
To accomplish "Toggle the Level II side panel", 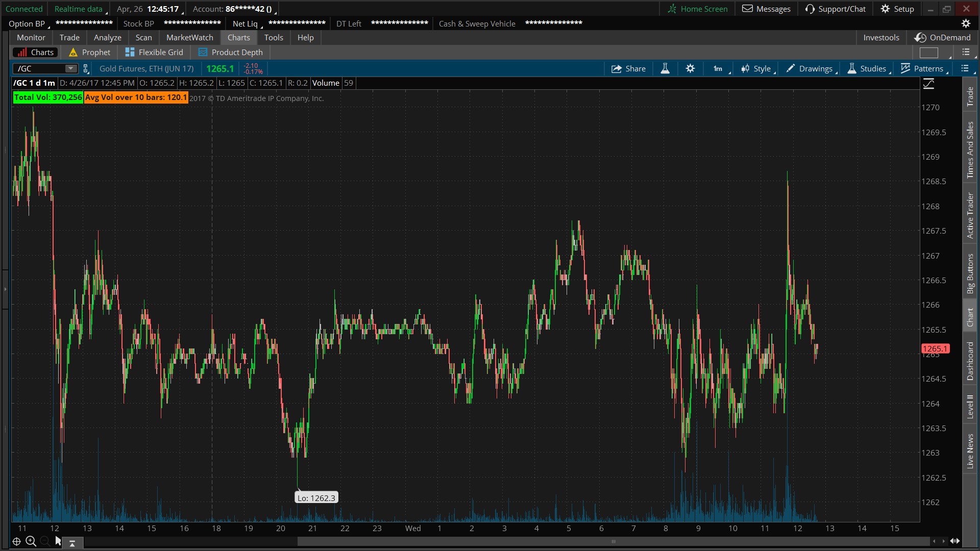I will point(970,407).
